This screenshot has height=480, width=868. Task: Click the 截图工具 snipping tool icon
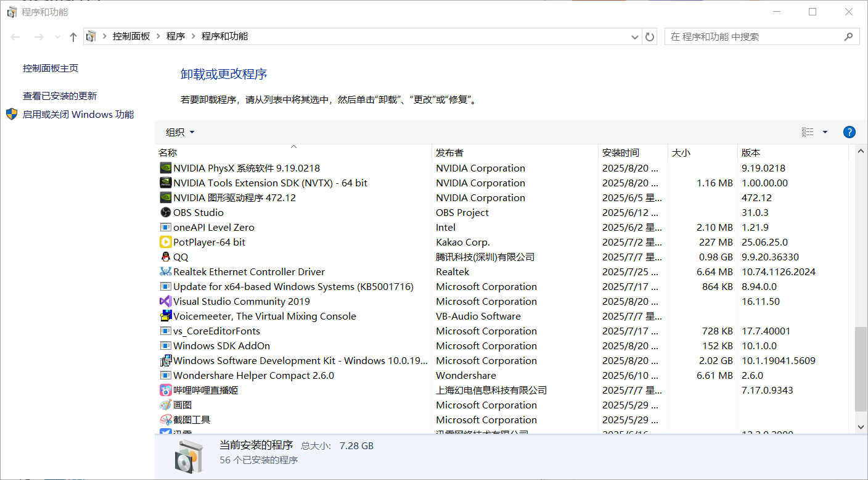tap(165, 420)
